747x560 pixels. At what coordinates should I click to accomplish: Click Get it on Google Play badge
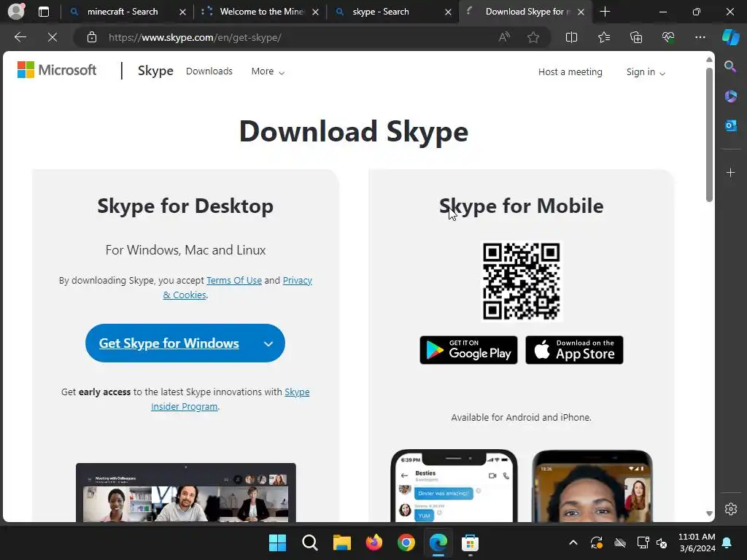(x=468, y=350)
